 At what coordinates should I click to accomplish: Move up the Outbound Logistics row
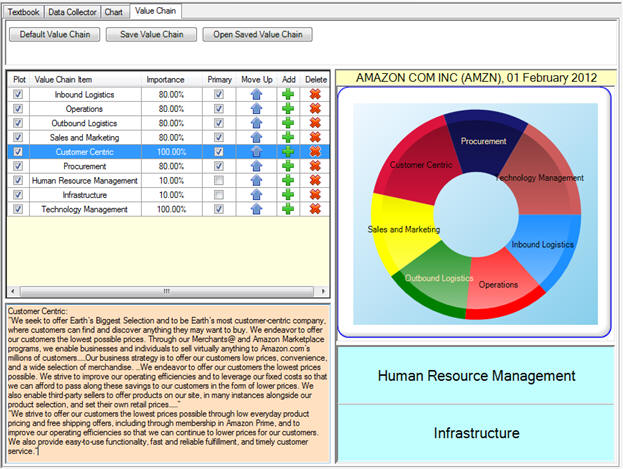[257, 123]
